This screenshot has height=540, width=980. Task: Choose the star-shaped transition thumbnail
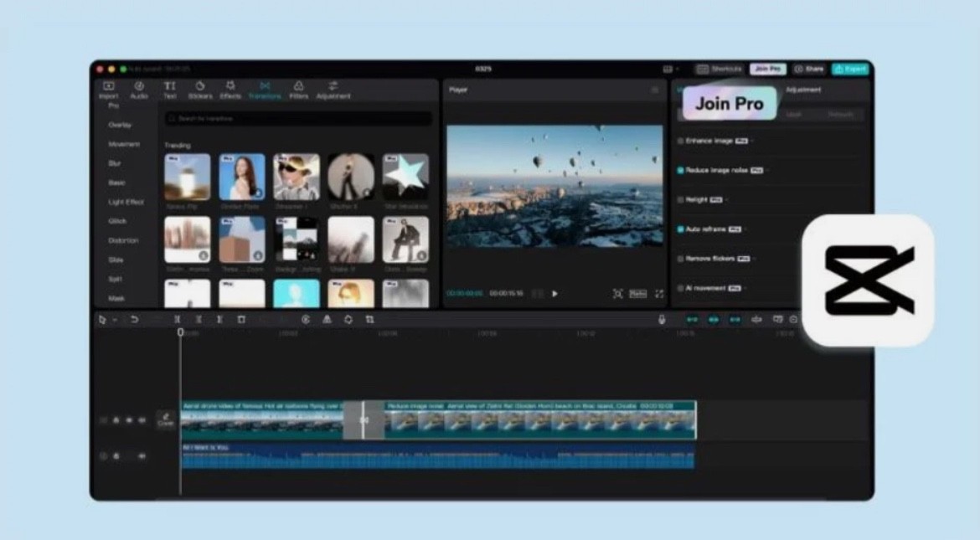click(x=405, y=177)
